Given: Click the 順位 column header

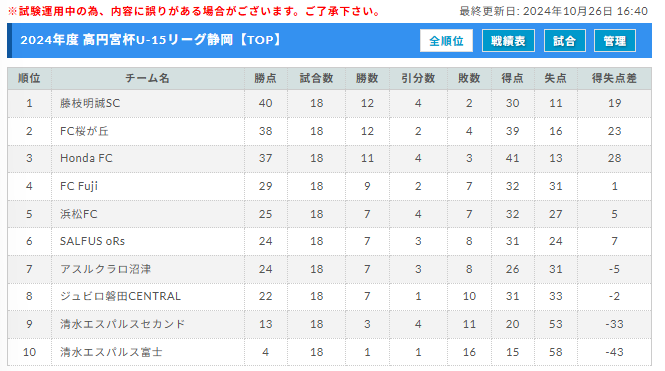Looking at the screenshot, I should 29,78.
